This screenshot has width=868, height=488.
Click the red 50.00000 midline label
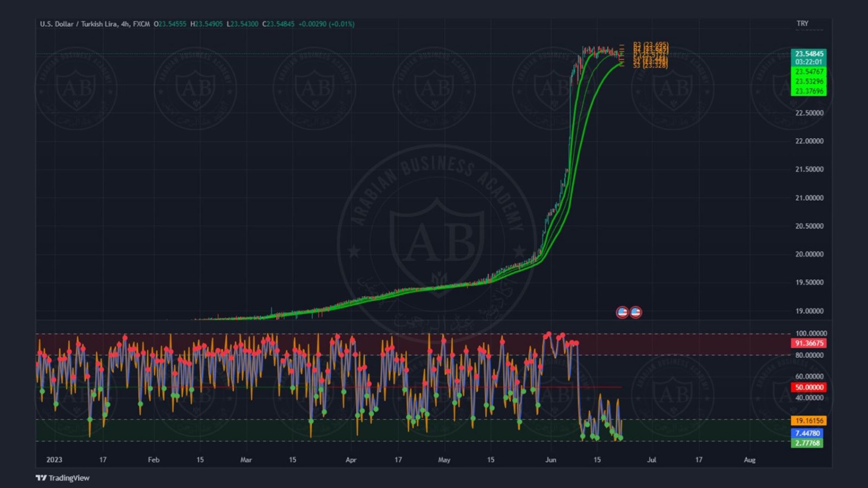(x=808, y=387)
